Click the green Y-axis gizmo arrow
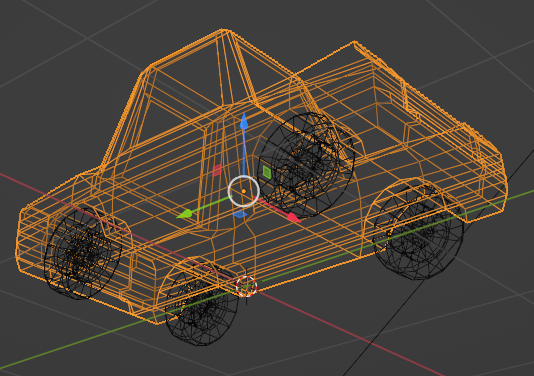Viewport: 534px width, 376px height. pos(185,214)
